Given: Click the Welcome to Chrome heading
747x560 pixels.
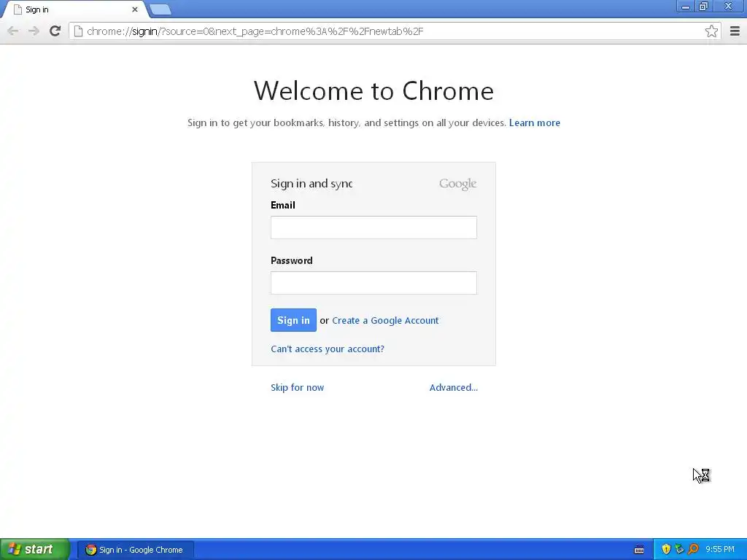Looking at the screenshot, I should point(373,90).
